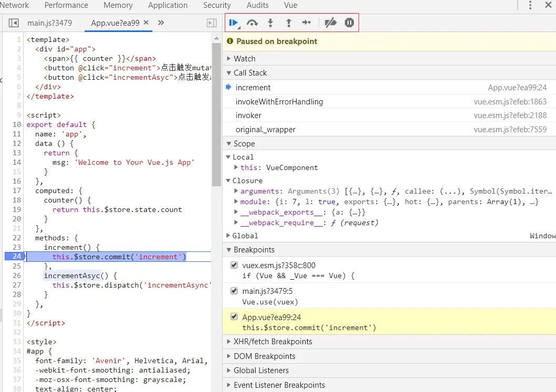Disable the vuex.esm.js breakpoint checkbox
The height and width of the screenshot is (392, 556).
(x=234, y=265)
